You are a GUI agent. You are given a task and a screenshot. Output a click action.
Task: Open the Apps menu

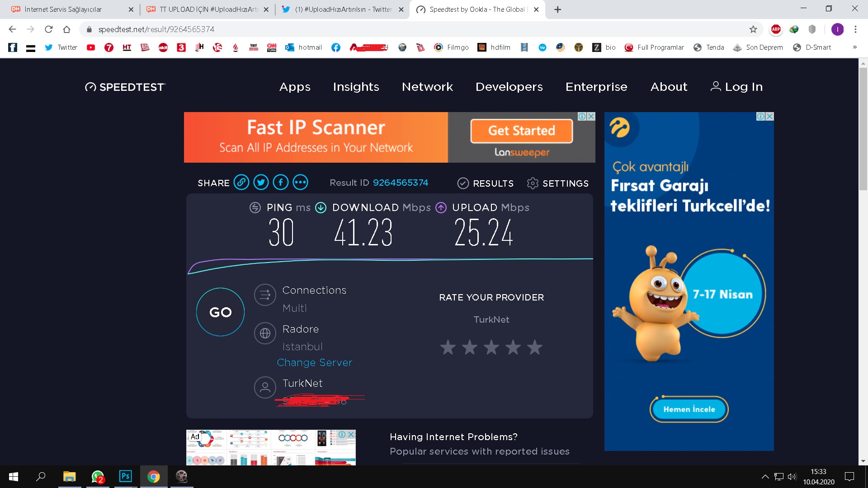pyautogui.click(x=295, y=87)
